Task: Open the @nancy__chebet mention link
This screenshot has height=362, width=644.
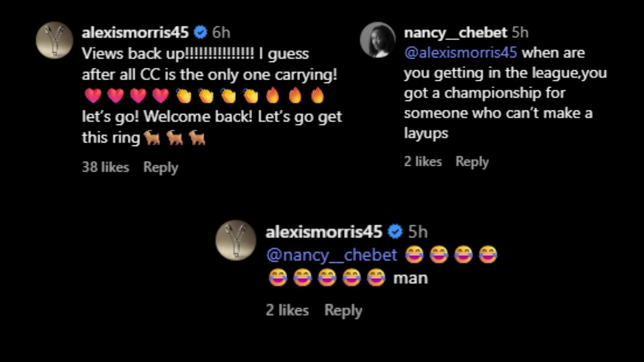Action: coord(332,255)
